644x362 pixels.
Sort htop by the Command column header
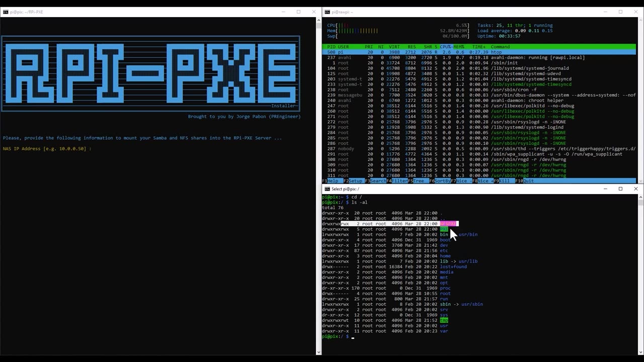tap(501, 47)
